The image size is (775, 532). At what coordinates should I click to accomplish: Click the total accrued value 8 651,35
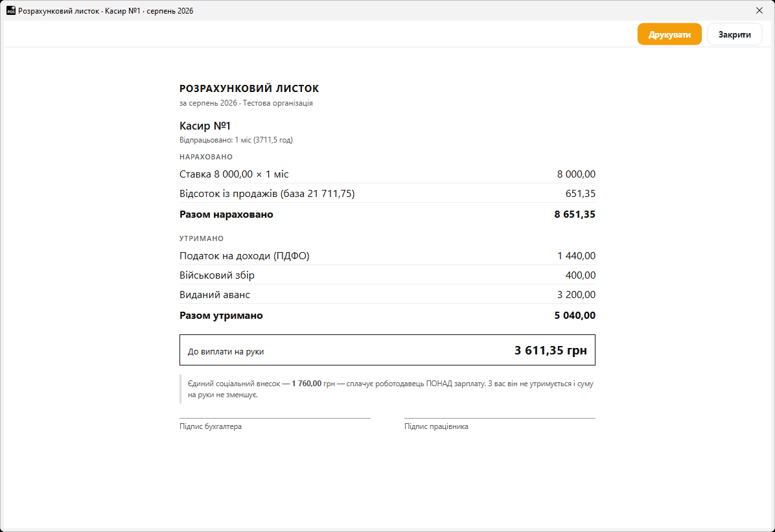(x=575, y=214)
